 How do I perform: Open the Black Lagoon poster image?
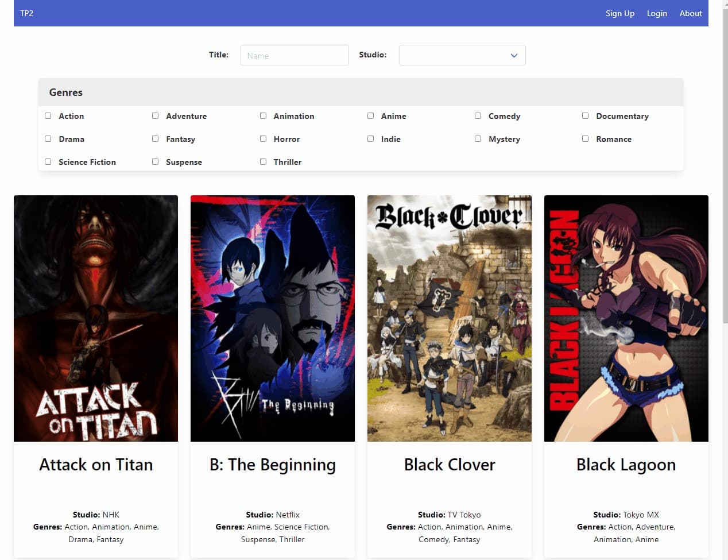coord(626,318)
